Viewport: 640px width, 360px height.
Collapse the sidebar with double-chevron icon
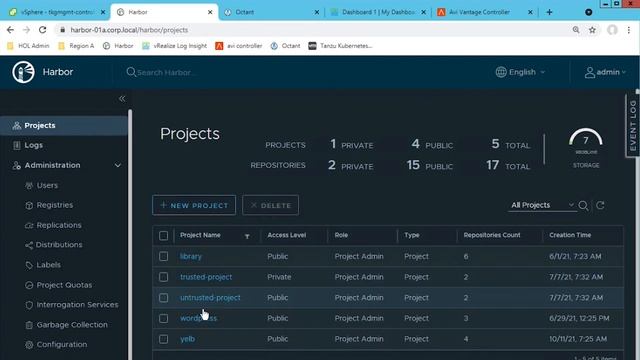click(122, 99)
